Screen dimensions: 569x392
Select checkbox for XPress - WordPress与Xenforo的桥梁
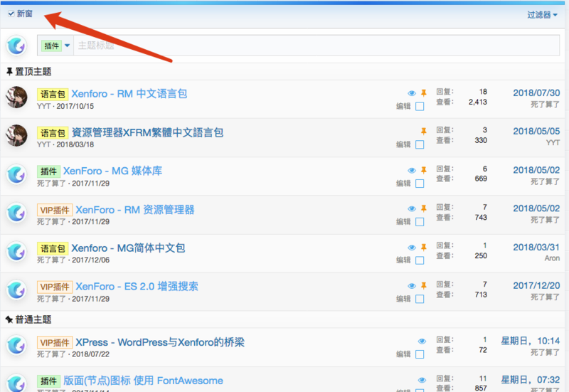420,354
